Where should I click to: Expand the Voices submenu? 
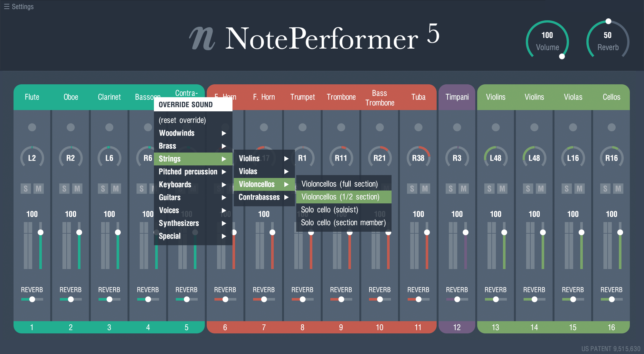coord(193,210)
